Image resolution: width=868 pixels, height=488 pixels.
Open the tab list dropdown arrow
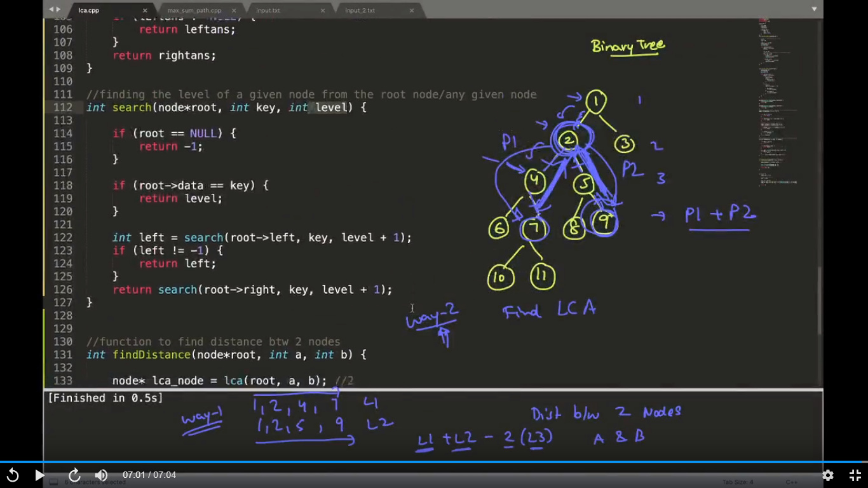point(814,10)
